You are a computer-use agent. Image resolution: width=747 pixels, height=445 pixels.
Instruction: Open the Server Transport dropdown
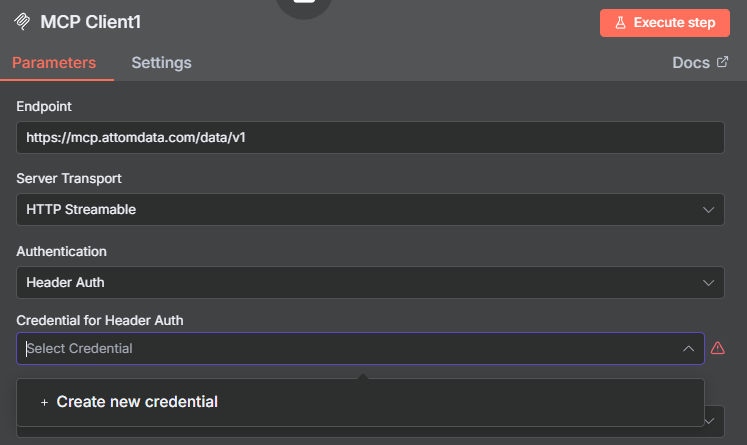point(370,210)
